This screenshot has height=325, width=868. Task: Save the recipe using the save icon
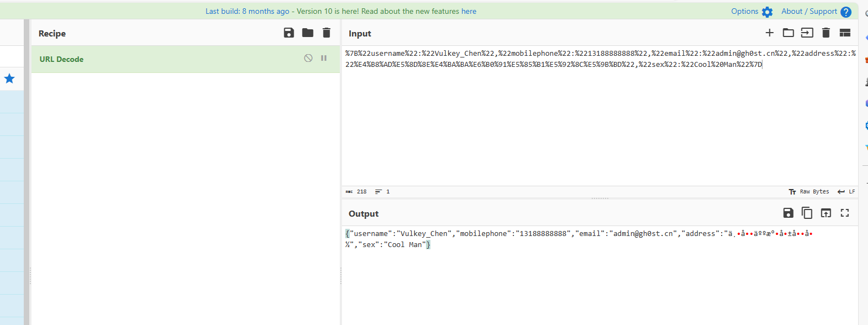click(289, 33)
